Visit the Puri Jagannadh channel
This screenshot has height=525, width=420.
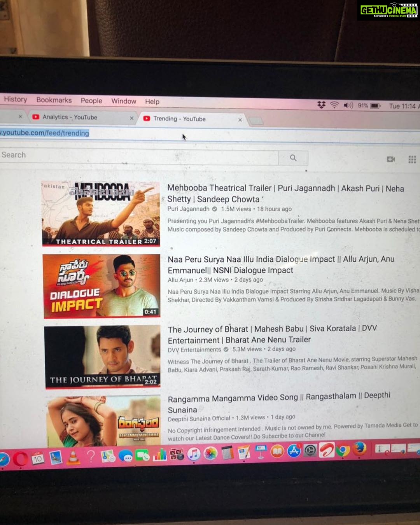(188, 209)
